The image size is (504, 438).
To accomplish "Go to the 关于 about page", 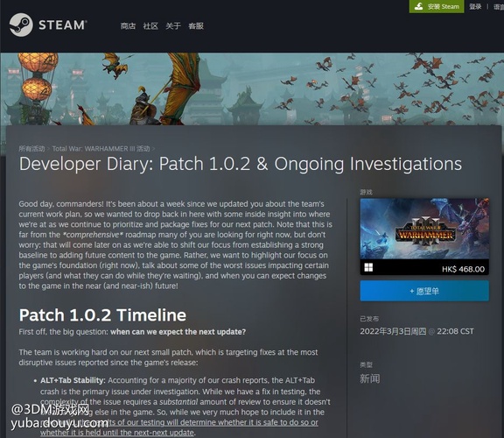I will tap(173, 25).
